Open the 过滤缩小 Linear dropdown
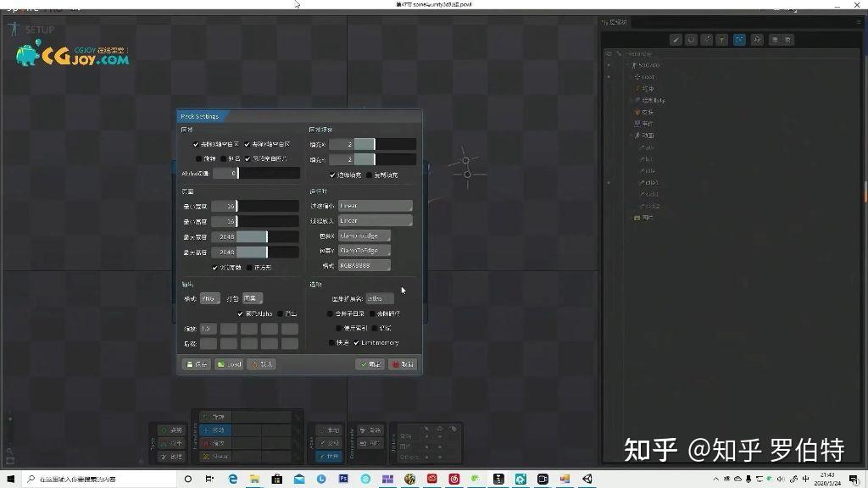The height and width of the screenshot is (488, 868). tap(372, 206)
